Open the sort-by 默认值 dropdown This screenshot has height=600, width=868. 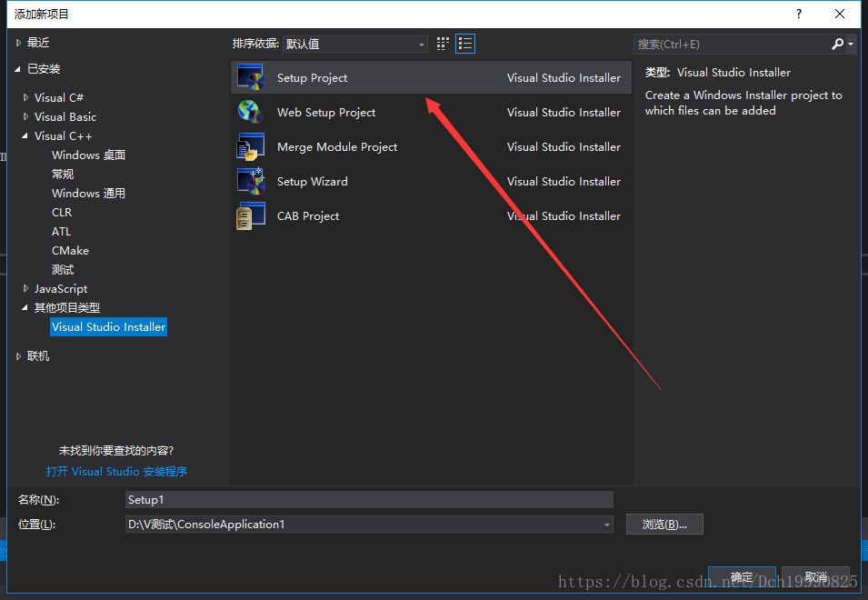[354, 44]
